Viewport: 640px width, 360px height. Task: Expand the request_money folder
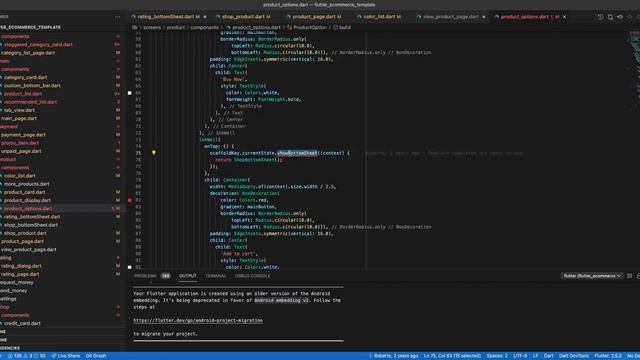pos(17,282)
